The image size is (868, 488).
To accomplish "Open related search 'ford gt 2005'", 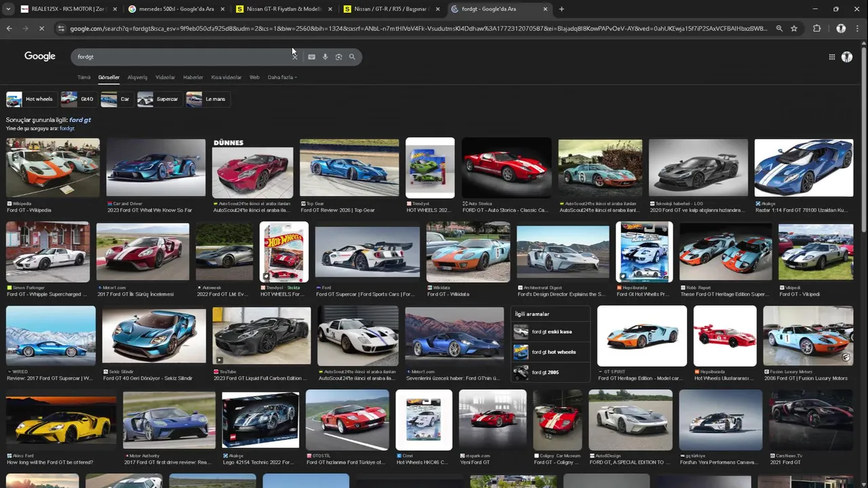I will coord(550,372).
